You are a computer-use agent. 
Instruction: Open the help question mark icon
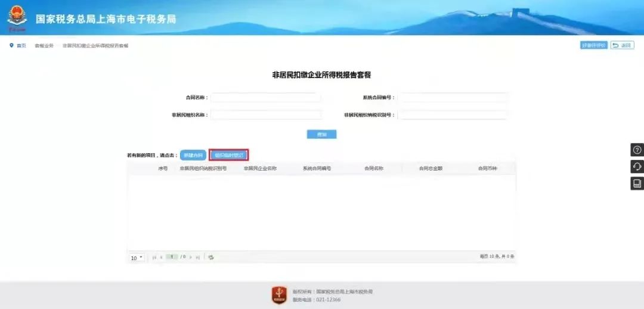(637, 150)
